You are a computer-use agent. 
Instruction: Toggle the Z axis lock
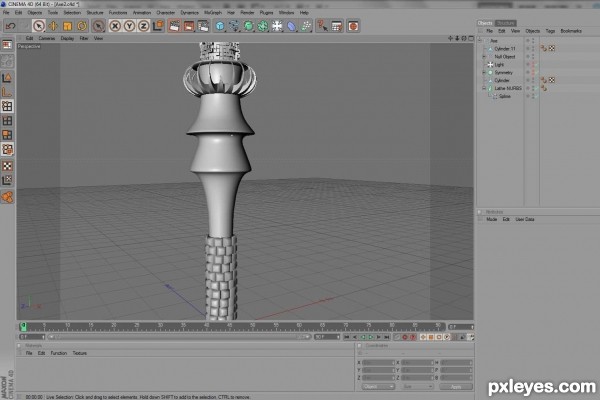(x=143, y=26)
